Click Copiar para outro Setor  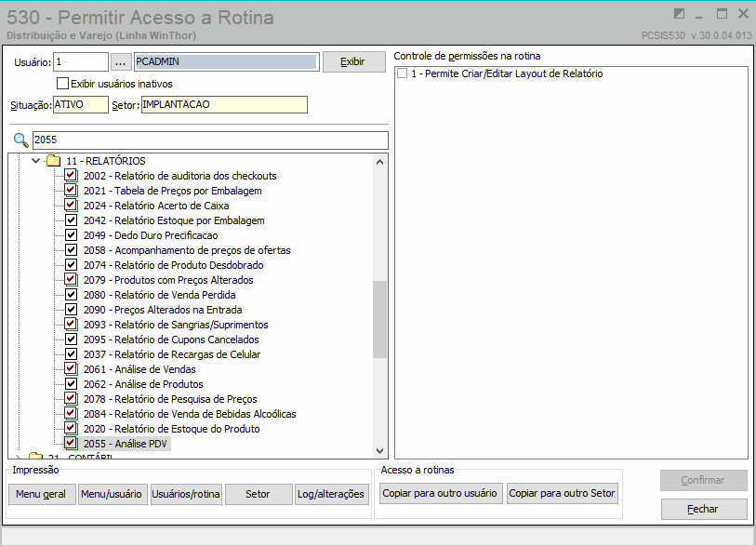point(563,493)
